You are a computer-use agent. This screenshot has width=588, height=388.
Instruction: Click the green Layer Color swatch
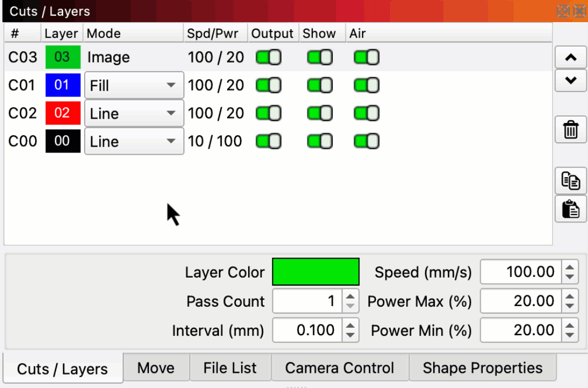pyautogui.click(x=316, y=272)
